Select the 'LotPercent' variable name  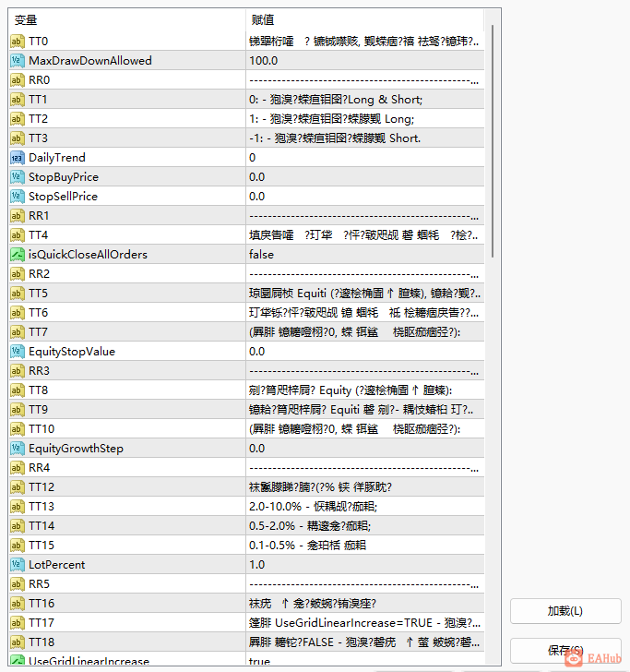tap(56, 565)
